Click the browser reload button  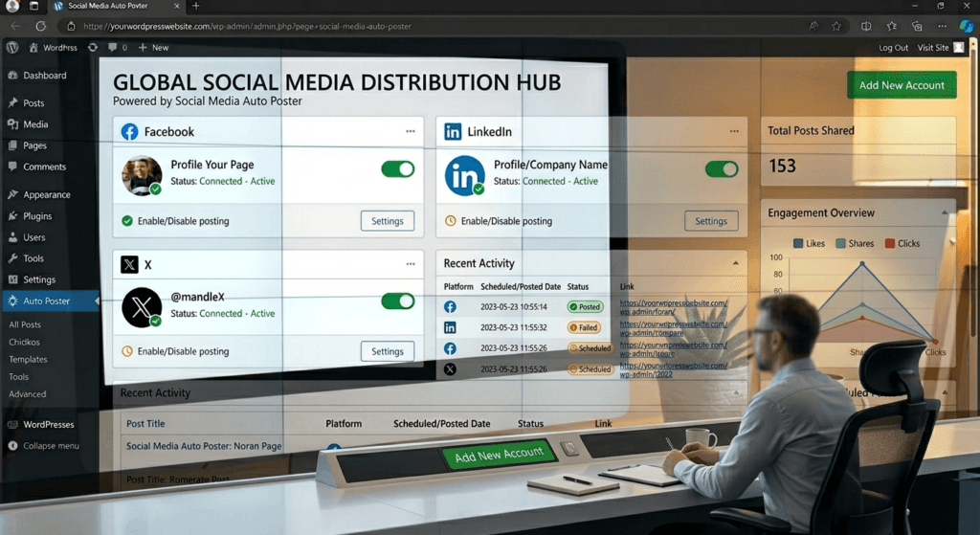tap(40, 26)
